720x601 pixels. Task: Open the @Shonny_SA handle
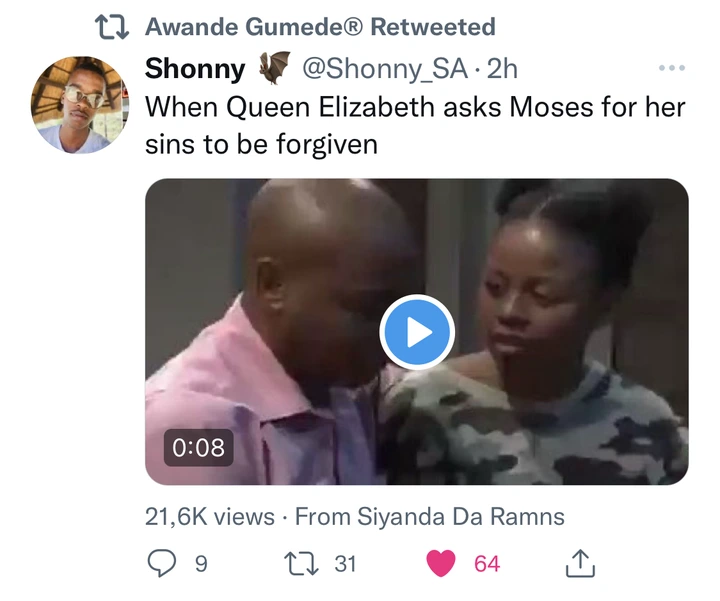pyautogui.click(x=385, y=69)
